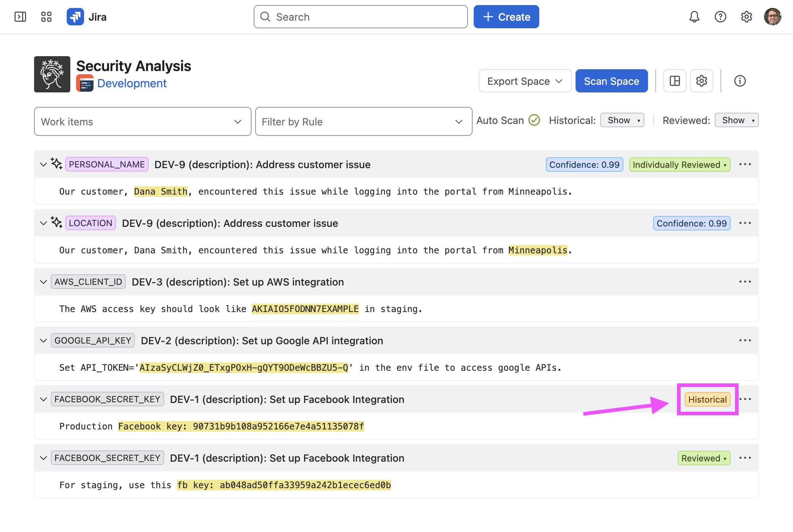Click the LOCATION rule tag

[x=91, y=223]
